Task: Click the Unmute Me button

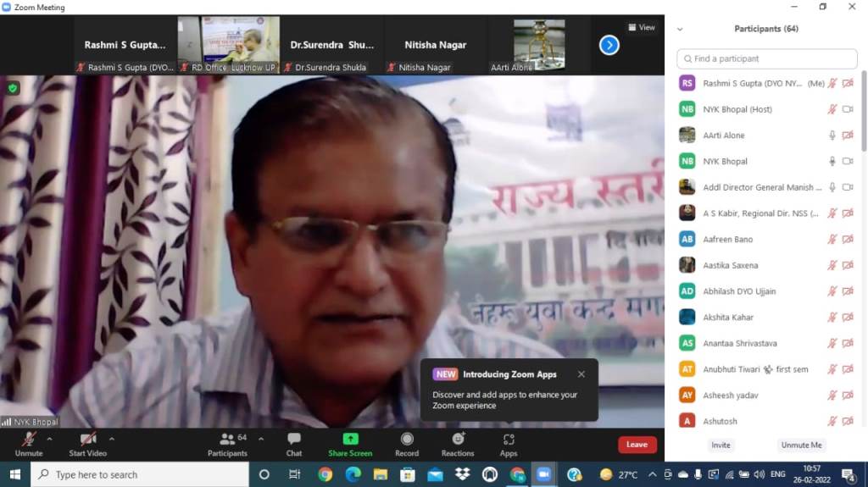Action: click(801, 445)
